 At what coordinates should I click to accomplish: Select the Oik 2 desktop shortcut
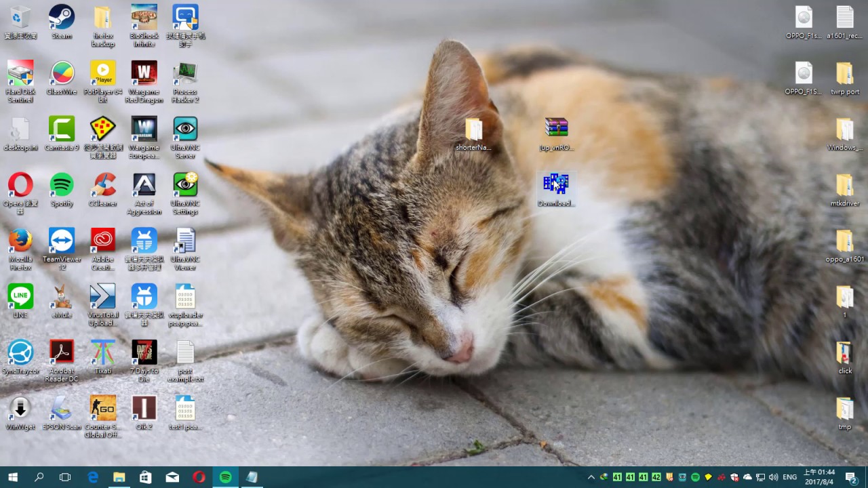(144, 413)
